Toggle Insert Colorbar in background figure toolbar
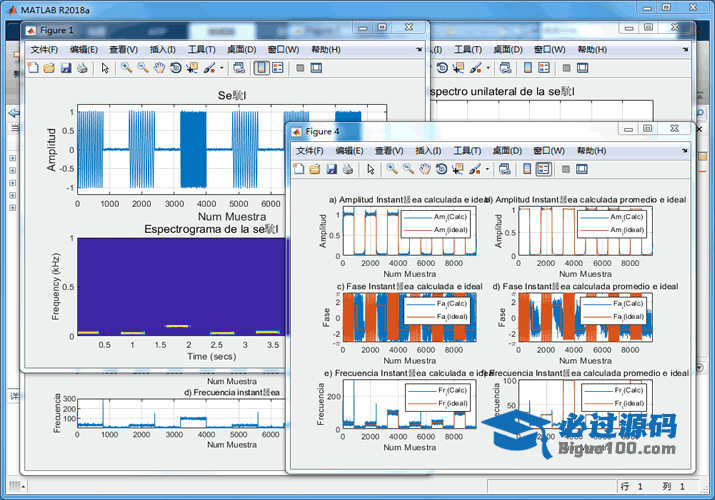The height and width of the screenshot is (500, 715). [528, 68]
